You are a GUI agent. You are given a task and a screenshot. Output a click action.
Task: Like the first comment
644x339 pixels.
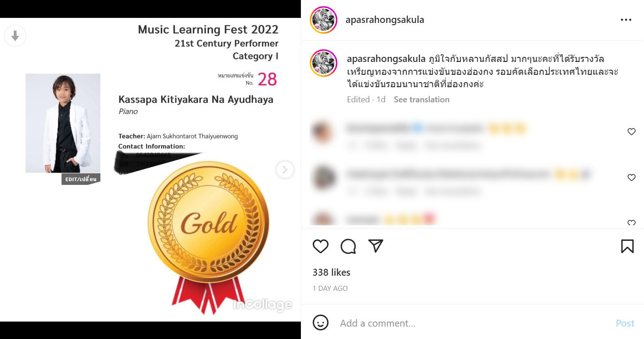pyautogui.click(x=631, y=132)
